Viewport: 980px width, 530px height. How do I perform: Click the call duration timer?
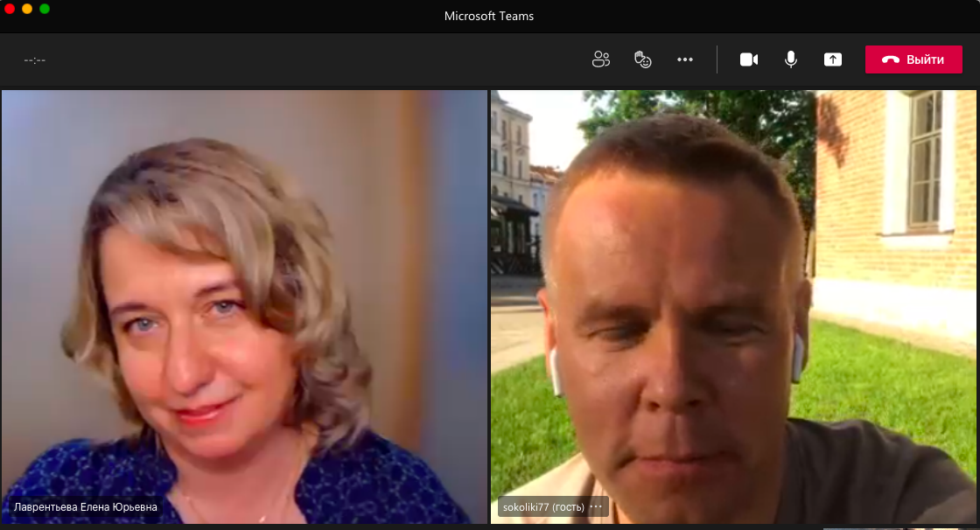point(35,60)
